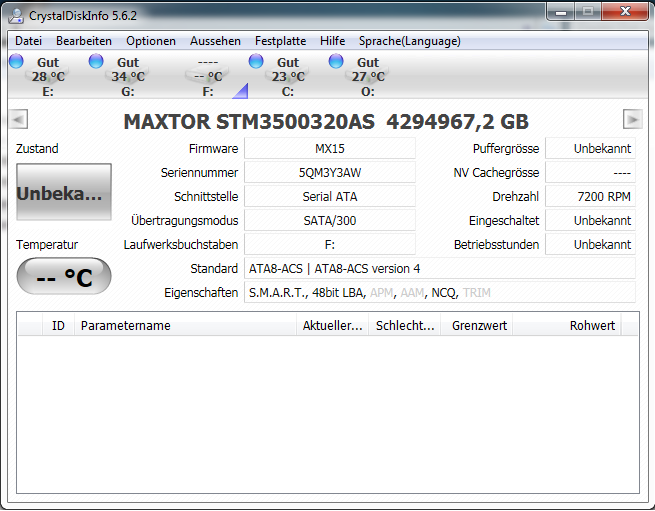655x511 pixels.
Task: Click the MAXTOR STM3500320AS disk title
Action: [x=326, y=122]
